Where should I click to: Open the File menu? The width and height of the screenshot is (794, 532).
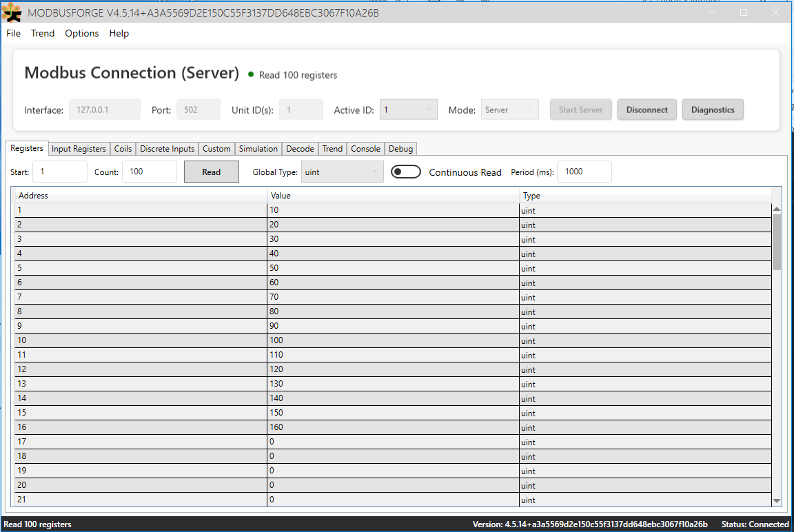[x=13, y=33]
